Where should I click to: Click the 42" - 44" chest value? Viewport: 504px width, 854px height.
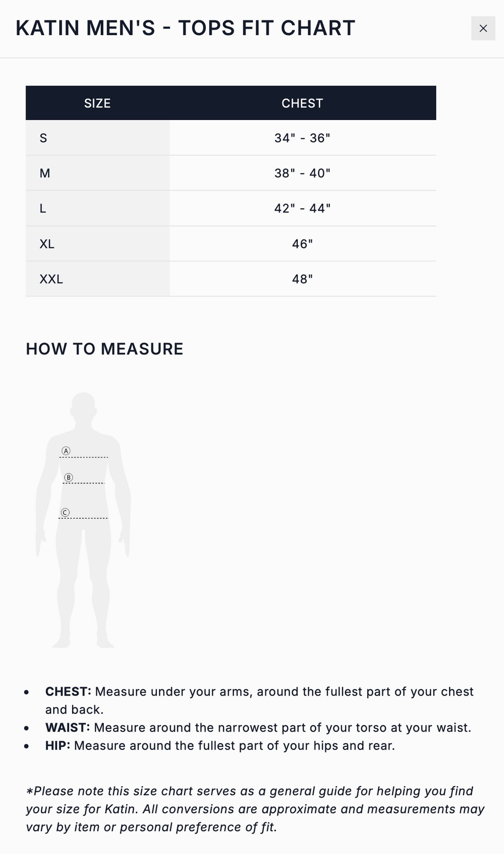pos(302,208)
